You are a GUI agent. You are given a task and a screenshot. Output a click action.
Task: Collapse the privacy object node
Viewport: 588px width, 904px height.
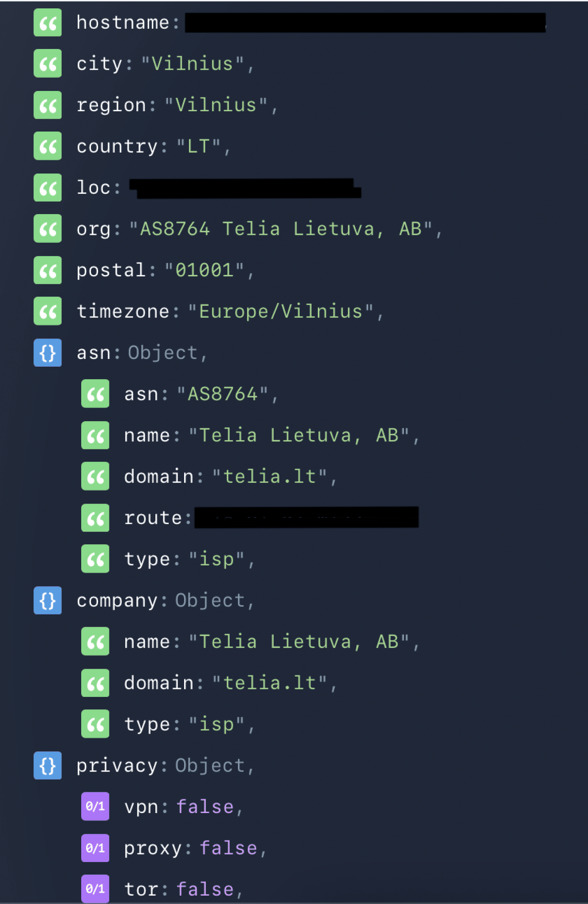(x=48, y=766)
